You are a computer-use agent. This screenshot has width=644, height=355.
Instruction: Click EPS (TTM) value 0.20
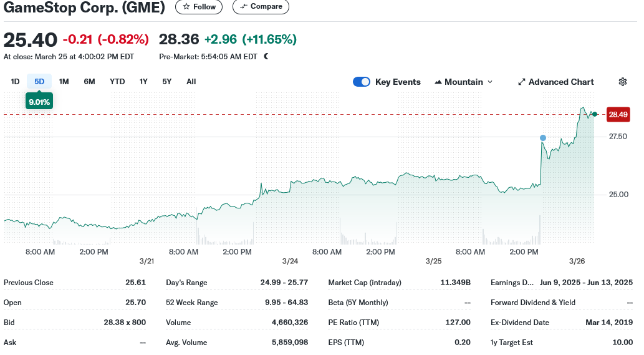[463, 342]
